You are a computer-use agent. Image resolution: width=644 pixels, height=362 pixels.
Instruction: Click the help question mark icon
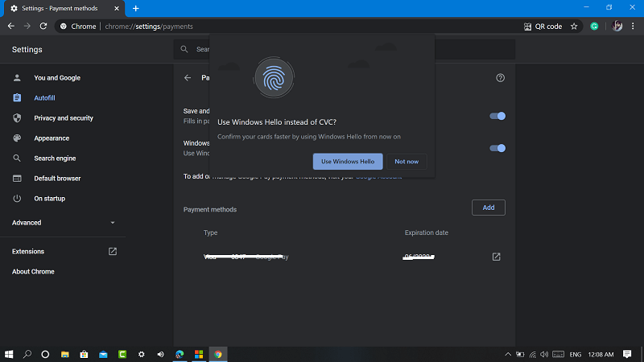[500, 77]
